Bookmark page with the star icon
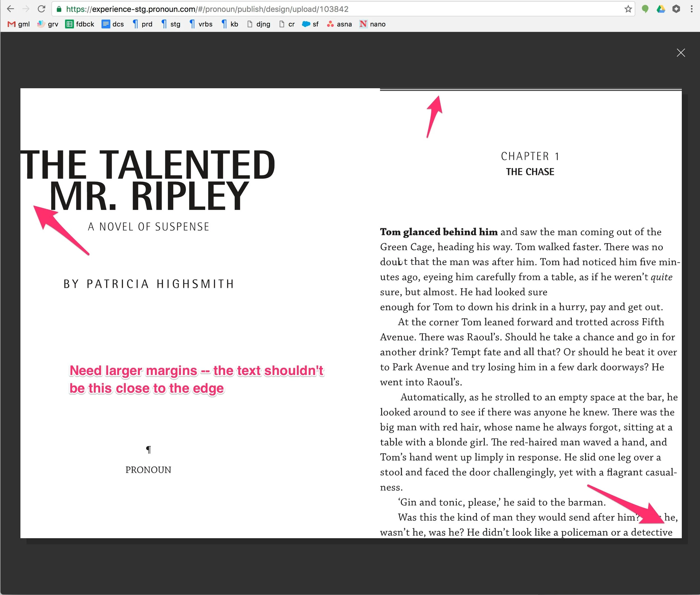 [x=628, y=9]
